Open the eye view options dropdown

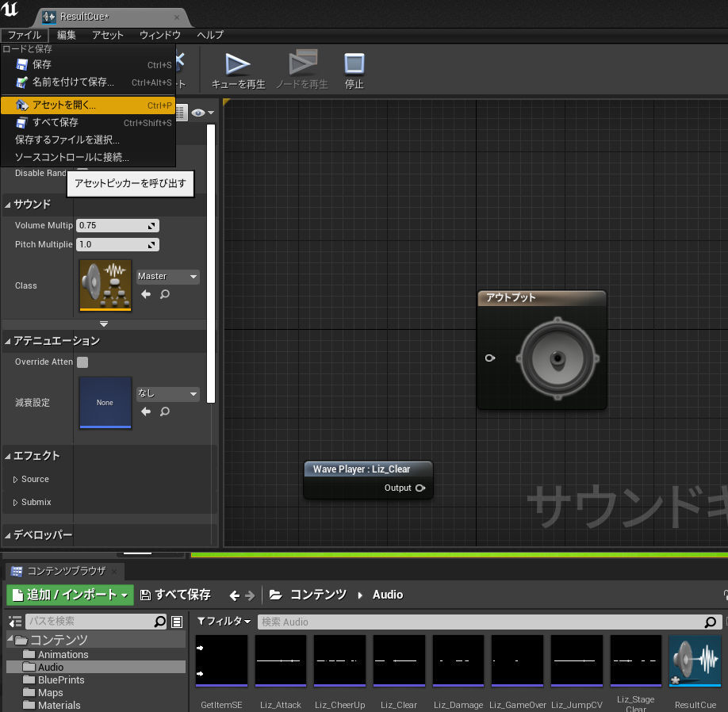(x=202, y=113)
